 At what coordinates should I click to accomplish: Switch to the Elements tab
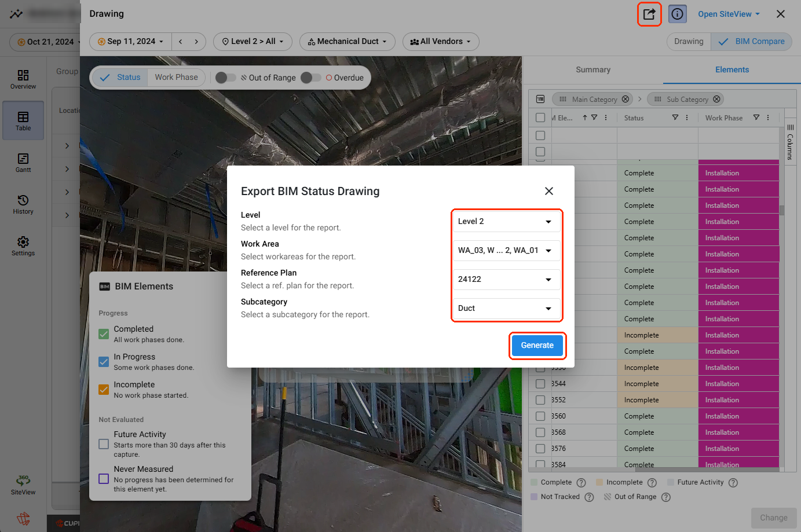pos(732,70)
